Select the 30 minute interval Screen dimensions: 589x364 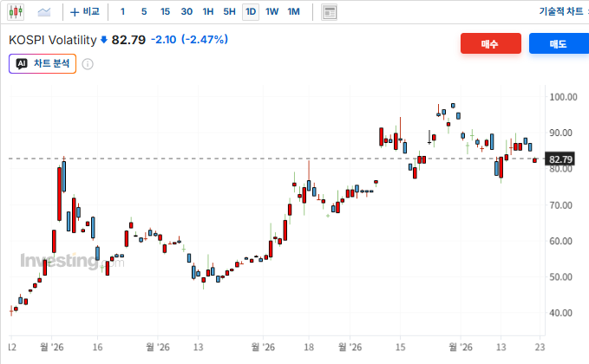click(187, 12)
